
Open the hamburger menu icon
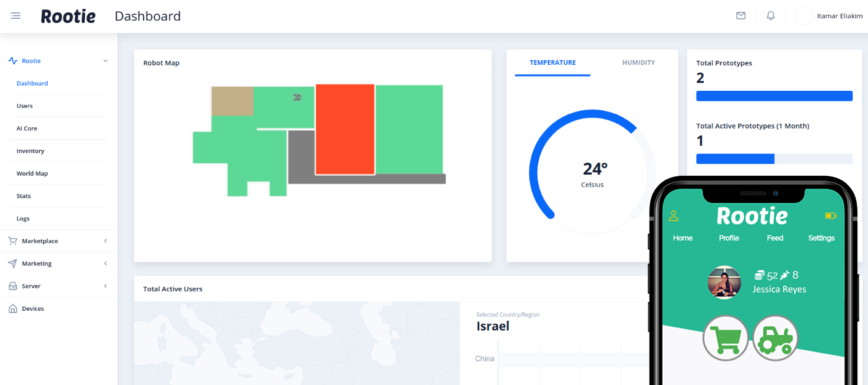tap(16, 16)
